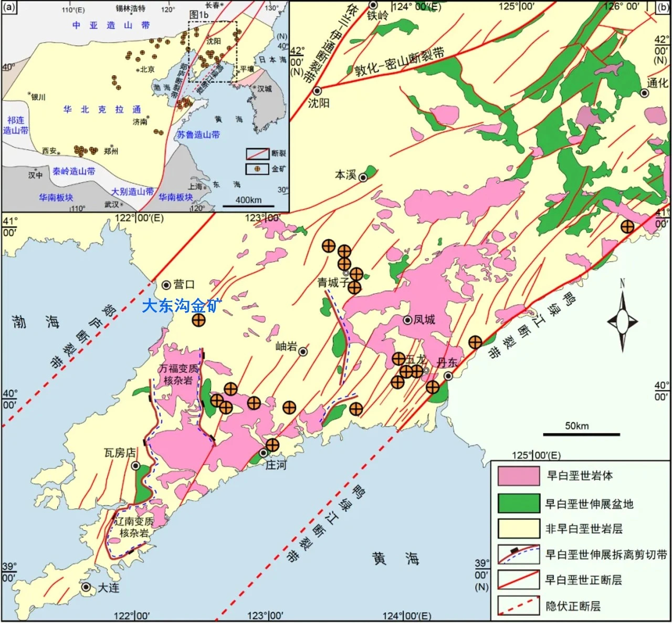
Task: Click the 郑州 label in inset map
Action: click(111, 151)
